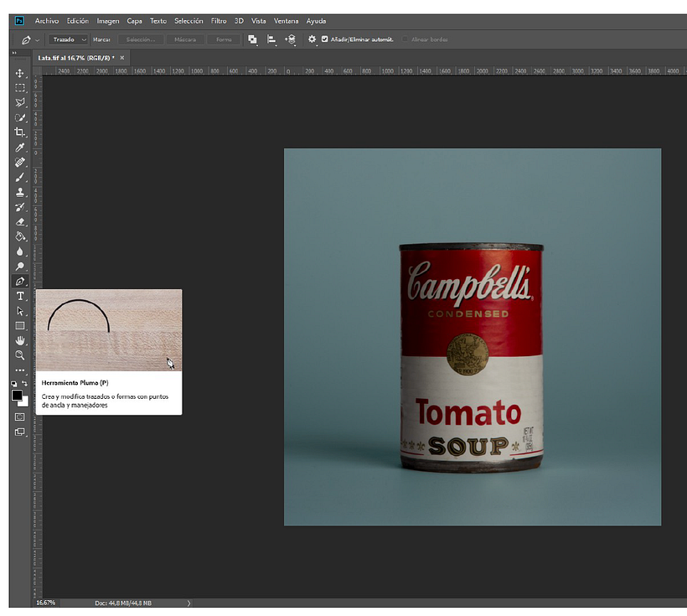The image size is (687, 616).
Task: Click the Doc: 44,8 MB status text
Action: 123,603
